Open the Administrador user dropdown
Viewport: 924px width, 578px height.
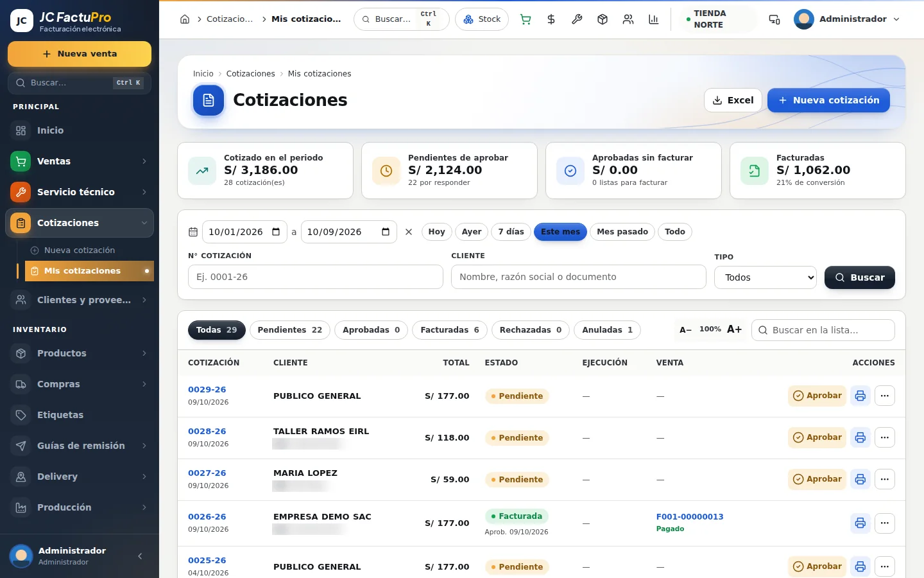pyautogui.click(x=847, y=19)
